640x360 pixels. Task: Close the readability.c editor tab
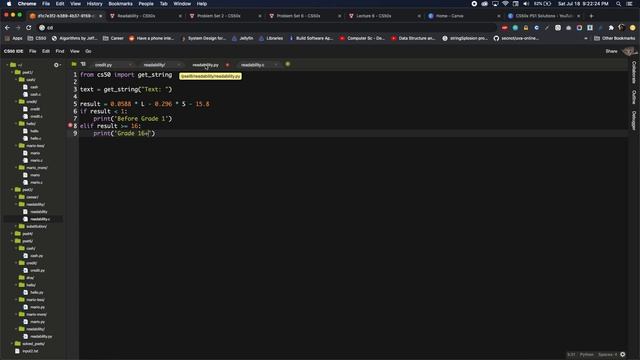pyautogui.click(x=276, y=65)
